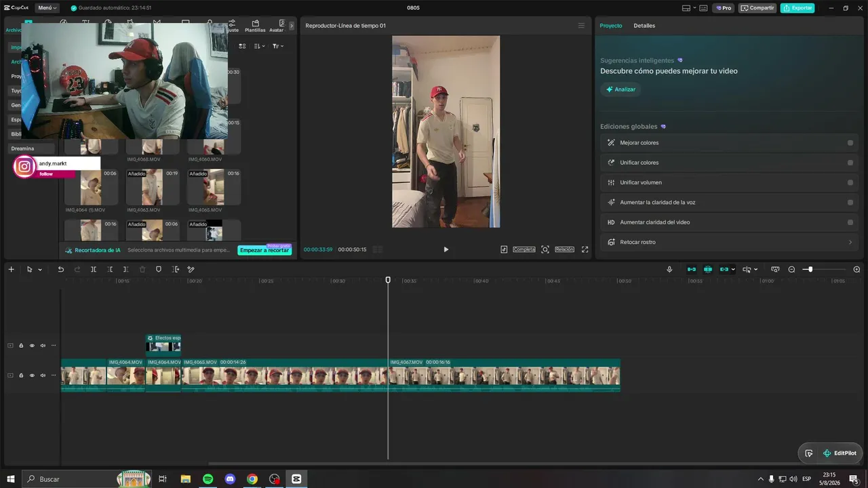This screenshot has width=868, height=488.
Task: Add a new track with the plus icon
Action: (11, 269)
